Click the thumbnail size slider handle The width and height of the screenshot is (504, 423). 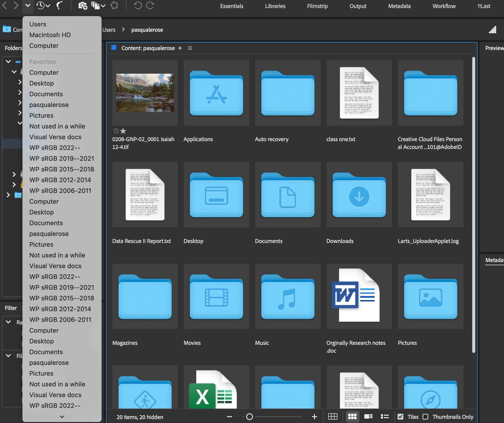tap(249, 417)
